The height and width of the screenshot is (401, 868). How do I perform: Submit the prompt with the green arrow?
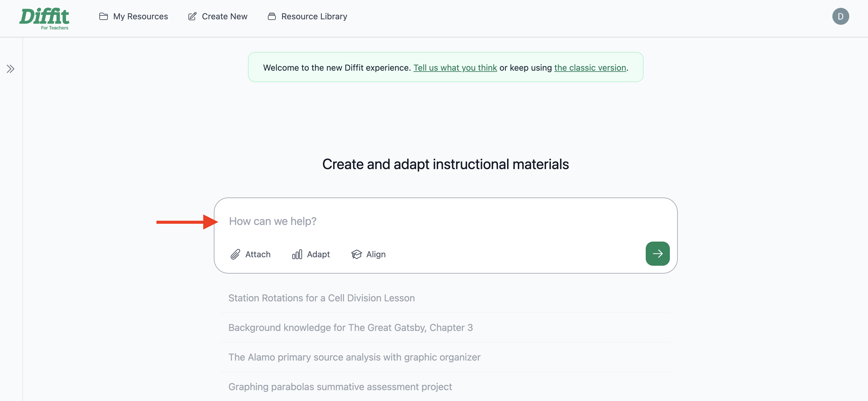tap(657, 254)
